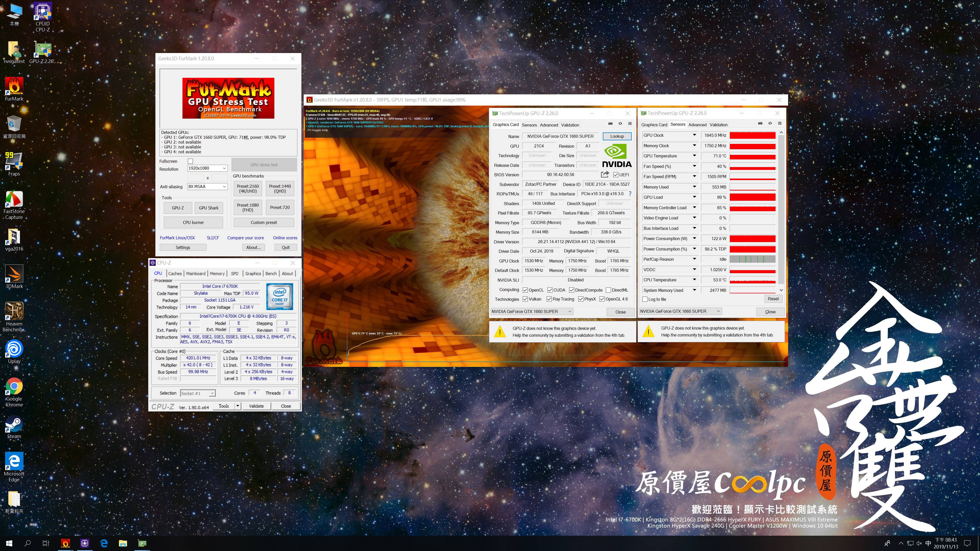The width and height of the screenshot is (980, 551).
Task: Toggle the DirectML checkbox in GPU-Z
Action: 608,290
